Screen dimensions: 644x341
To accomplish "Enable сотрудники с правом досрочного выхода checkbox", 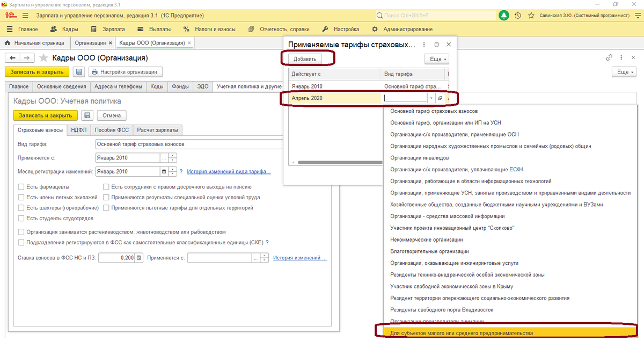I will click(x=106, y=187).
